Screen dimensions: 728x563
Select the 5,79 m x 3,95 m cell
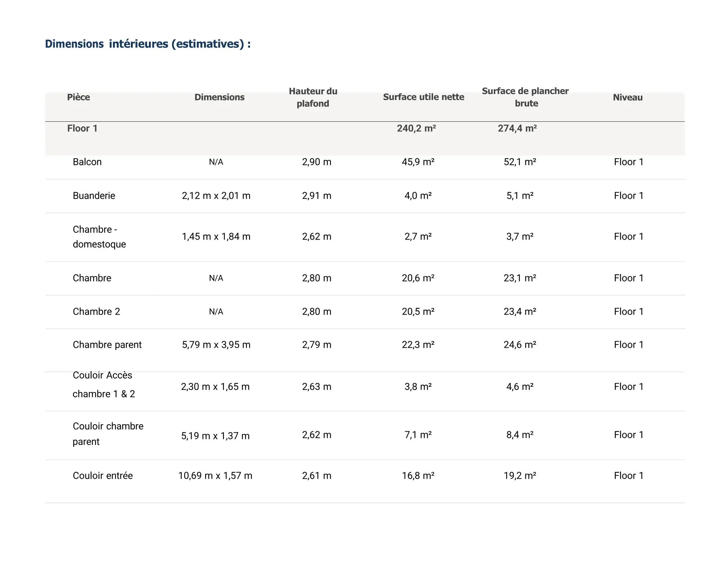216,345
